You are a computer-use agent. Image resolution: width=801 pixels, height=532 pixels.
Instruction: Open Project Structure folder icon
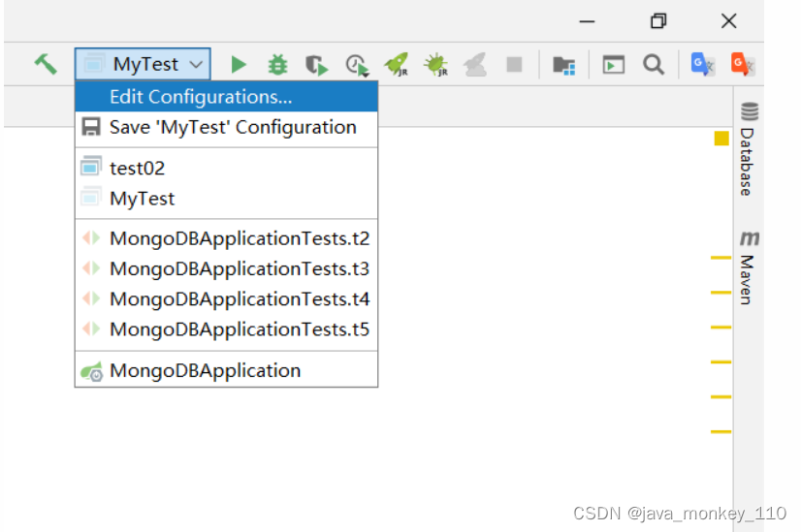pyautogui.click(x=564, y=65)
